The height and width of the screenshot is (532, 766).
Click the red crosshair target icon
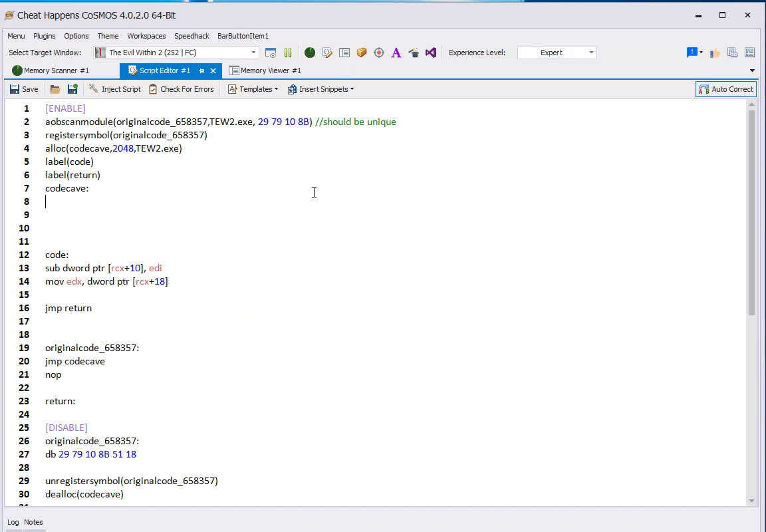[378, 53]
